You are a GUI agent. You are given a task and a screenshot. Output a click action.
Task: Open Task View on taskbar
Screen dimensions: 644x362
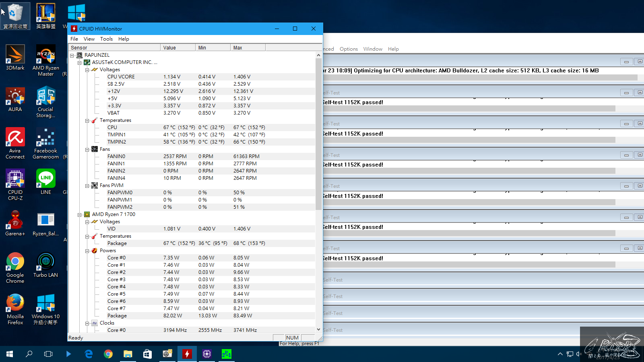coord(48,354)
